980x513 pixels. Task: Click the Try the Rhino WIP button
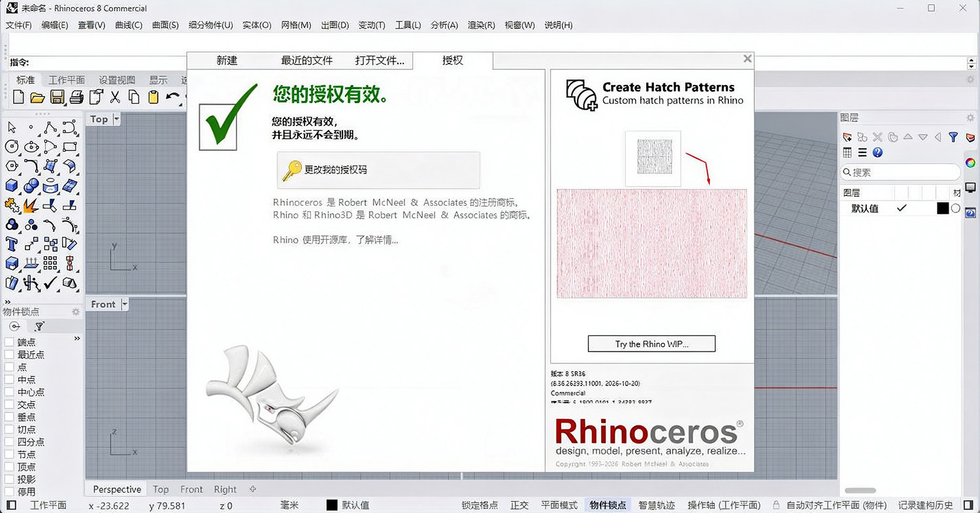(651, 344)
